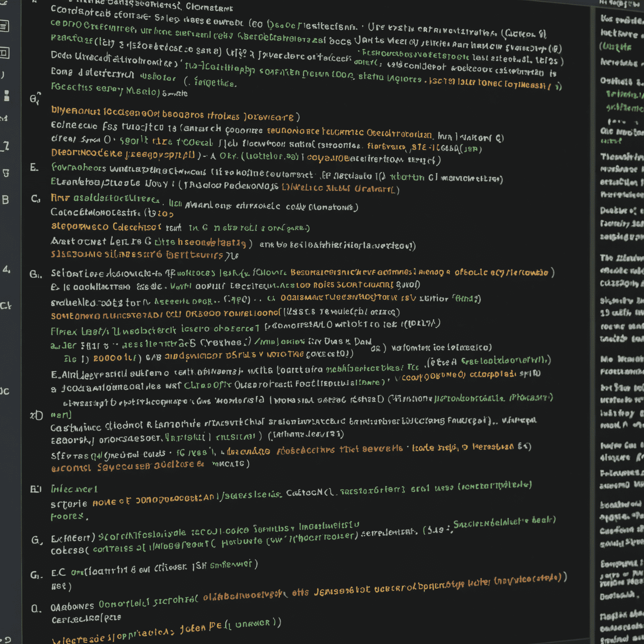644x644 pixels.
Task: Click the 'E.' gutter marker beside the code
Action: [x=34, y=168]
